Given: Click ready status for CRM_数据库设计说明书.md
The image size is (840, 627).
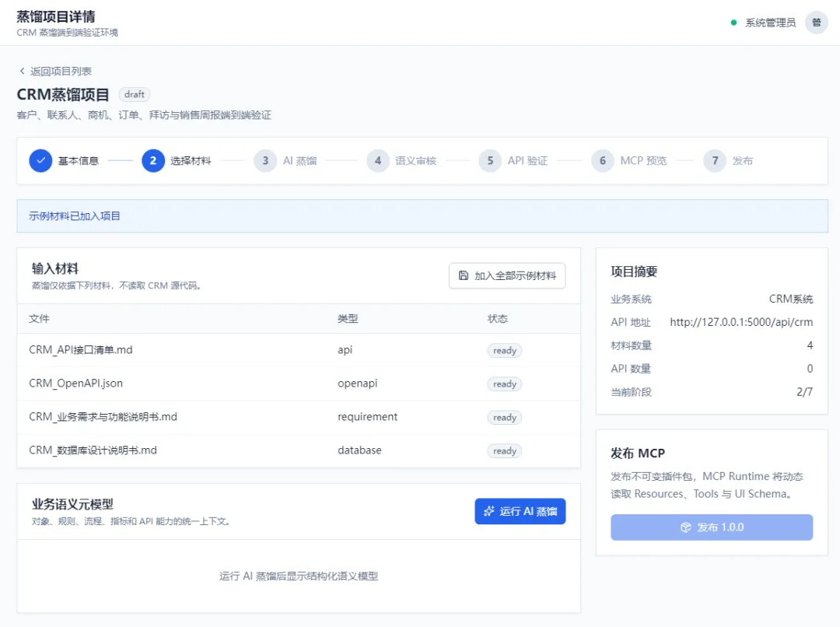Looking at the screenshot, I should (x=504, y=450).
